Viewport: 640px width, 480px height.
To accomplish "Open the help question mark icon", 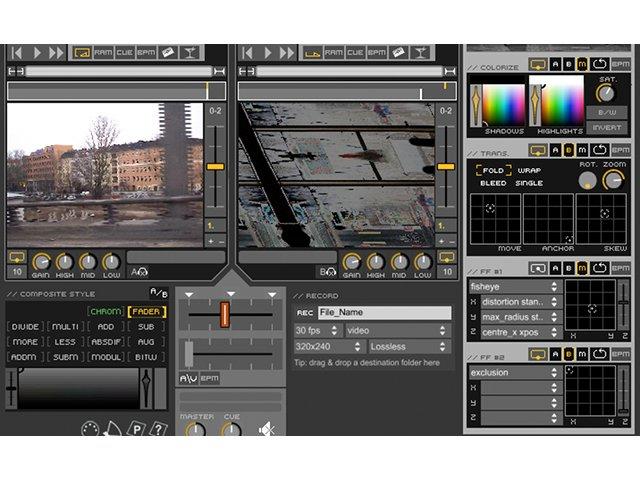I will point(158,428).
